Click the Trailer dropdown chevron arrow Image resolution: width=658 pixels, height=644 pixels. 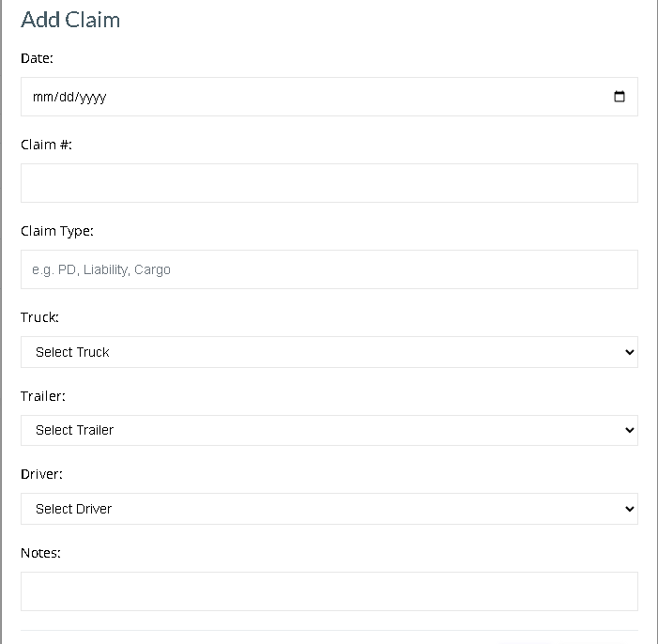coord(629,430)
